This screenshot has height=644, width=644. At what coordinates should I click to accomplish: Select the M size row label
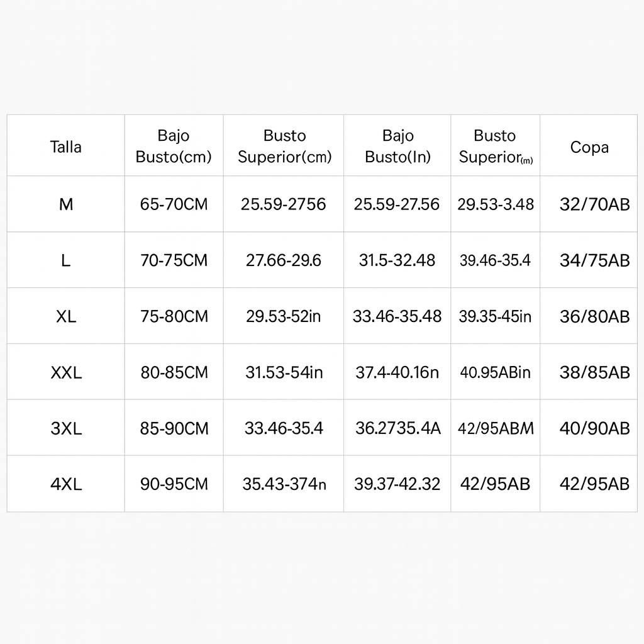pos(66,204)
